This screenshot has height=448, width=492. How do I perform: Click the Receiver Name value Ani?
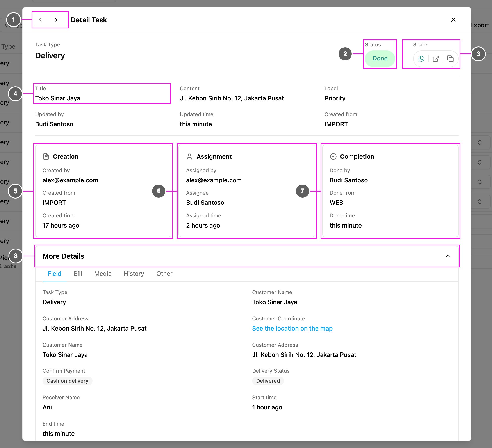47,407
